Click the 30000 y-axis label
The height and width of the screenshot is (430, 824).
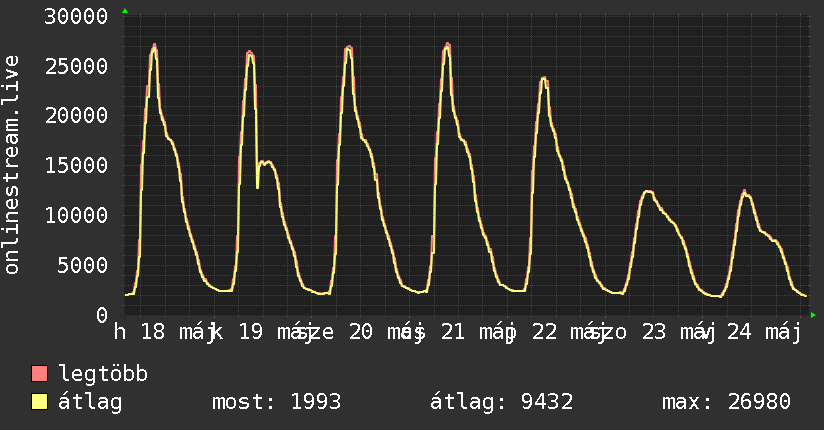pos(76,16)
